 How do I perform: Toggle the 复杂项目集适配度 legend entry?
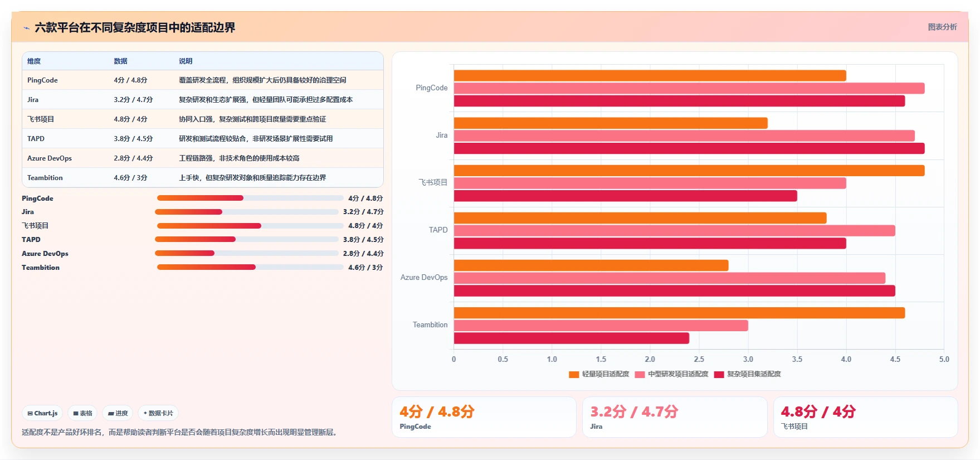(x=747, y=374)
